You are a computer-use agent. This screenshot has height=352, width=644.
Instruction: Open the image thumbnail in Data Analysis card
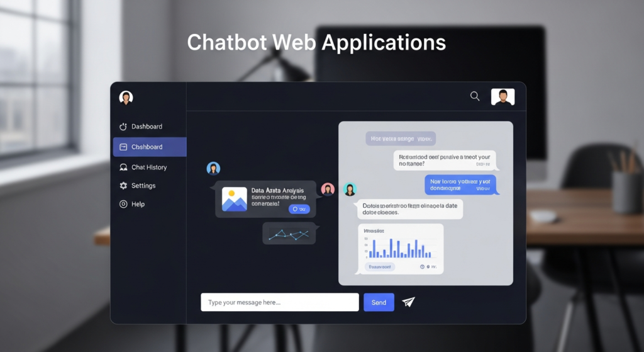point(234,200)
